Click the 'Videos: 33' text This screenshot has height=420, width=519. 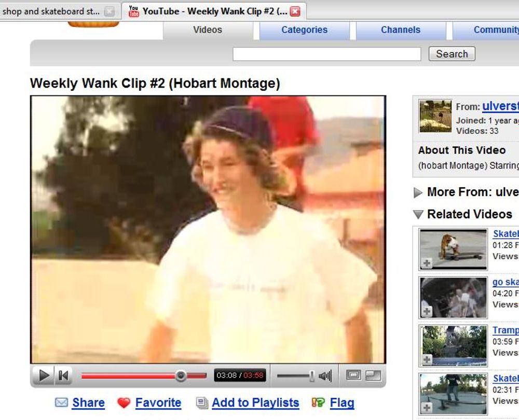click(477, 131)
